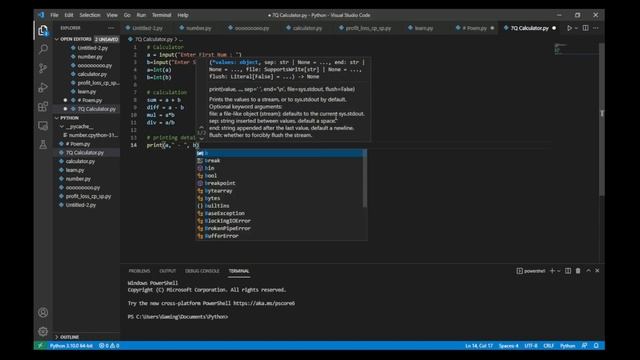640x360 pixels.
Task: Open the Run and Debug view
Action: (x=43, y=87)
